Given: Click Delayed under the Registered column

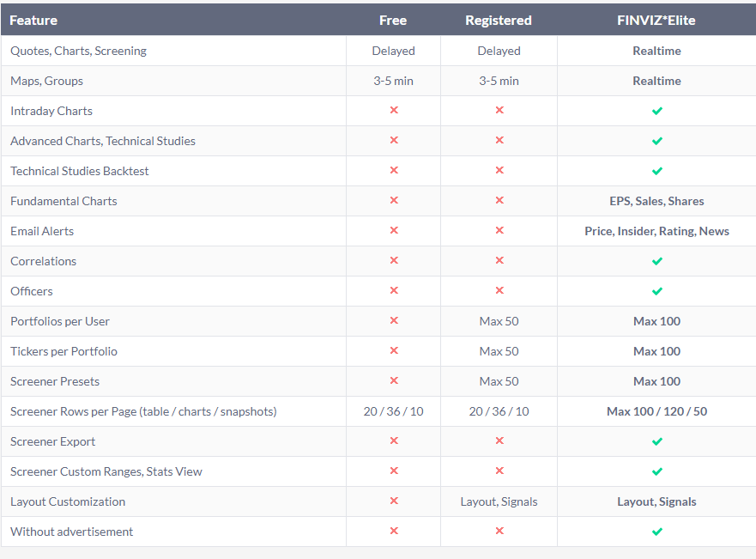Looking at the screenshot, I should (x=499, y=51).
